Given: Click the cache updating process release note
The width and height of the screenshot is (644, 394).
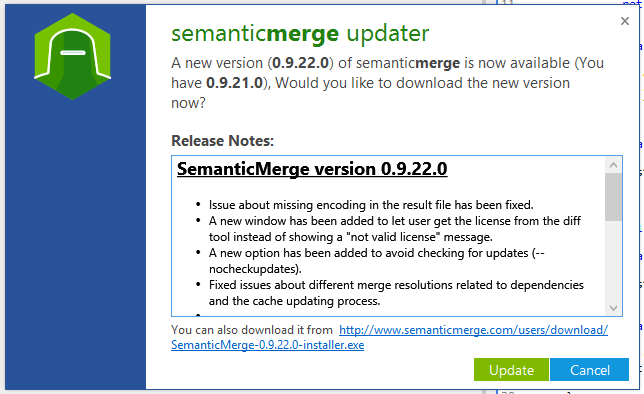Looking at the screenshot, I should point(396,293).
